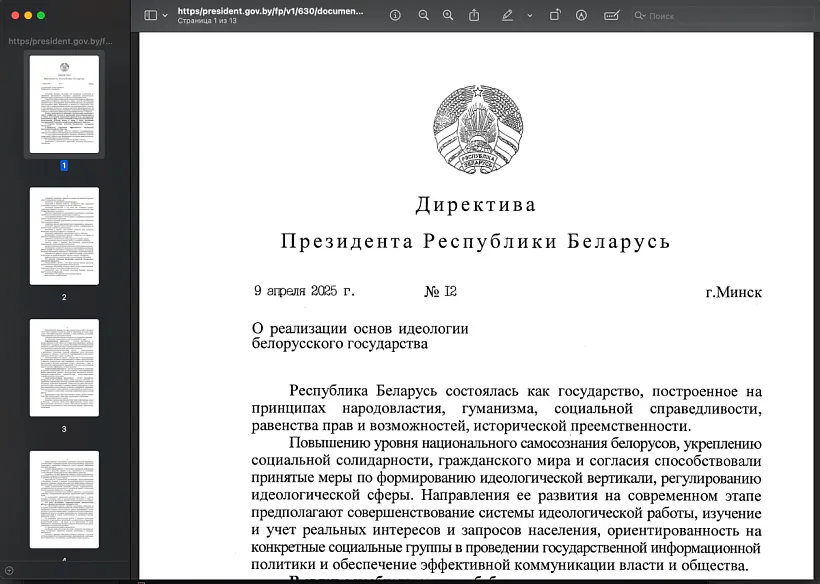Click inside the Поиск search field

coord(670,15)
